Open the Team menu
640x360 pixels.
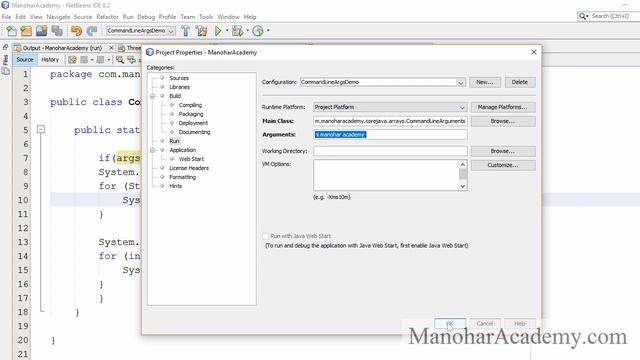188,17
